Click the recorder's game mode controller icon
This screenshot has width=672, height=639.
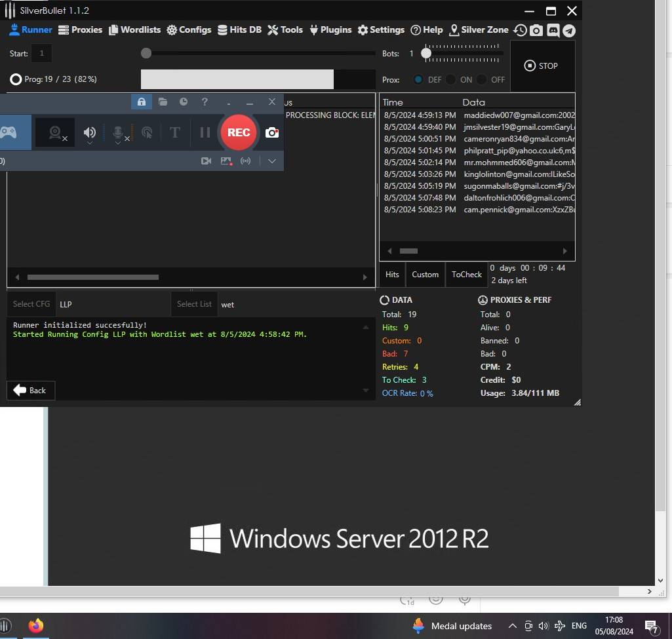pos(9,132)
